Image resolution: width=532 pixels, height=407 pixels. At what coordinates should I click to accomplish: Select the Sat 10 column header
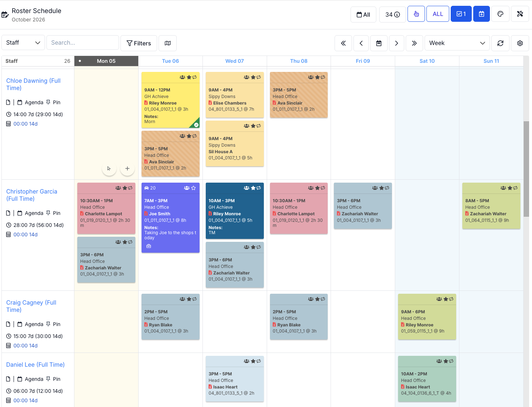427,61
